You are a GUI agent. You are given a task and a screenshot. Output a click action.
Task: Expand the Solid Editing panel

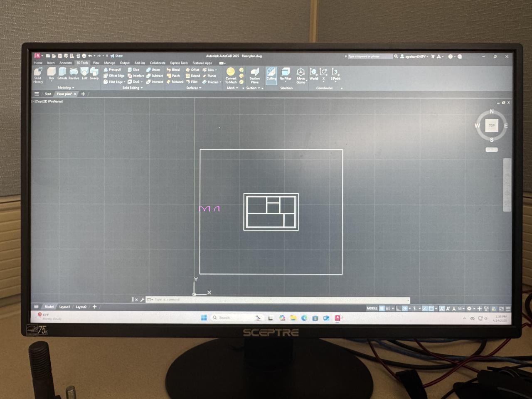pos(132,88)
